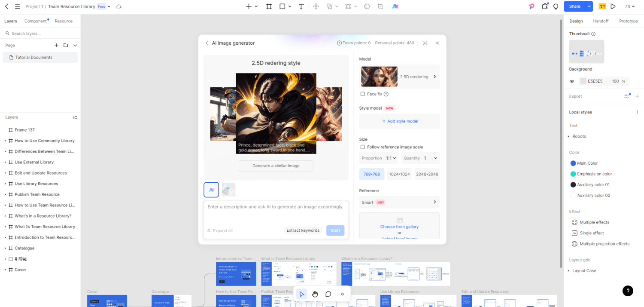Switch to the Component tab in left panel
The height and width of the screenshot is (307, 644).
(36, 21)
